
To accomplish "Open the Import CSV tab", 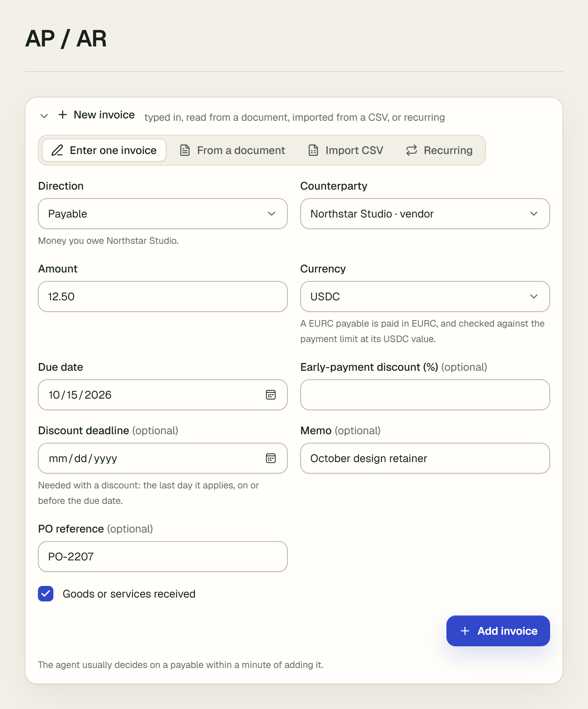I will click(x=346, y=150).
